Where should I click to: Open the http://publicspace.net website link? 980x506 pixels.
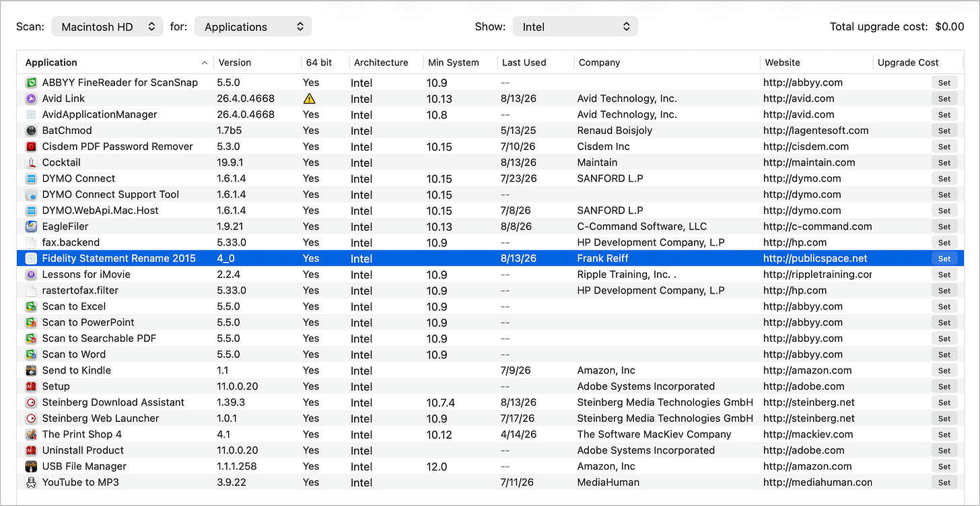(x=815, y=258)
